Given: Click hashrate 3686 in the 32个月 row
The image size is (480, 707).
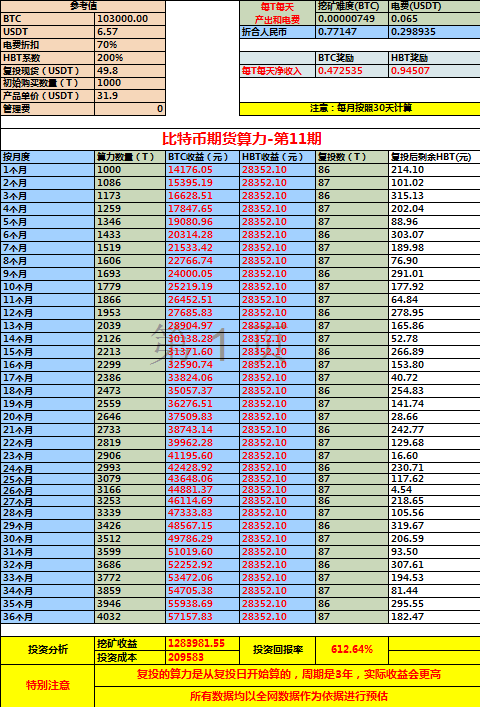Looking at the screenshot, I should click(130, 565).
